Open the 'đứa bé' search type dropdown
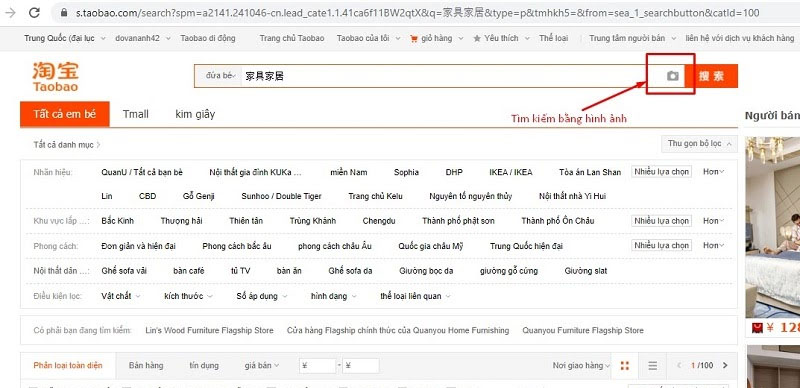 [x=221, y=76]
